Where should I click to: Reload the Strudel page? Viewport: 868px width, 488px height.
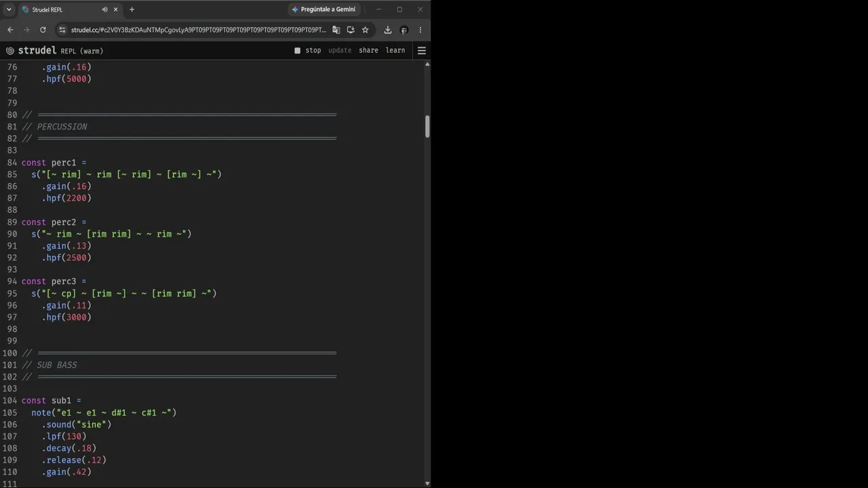43,30
